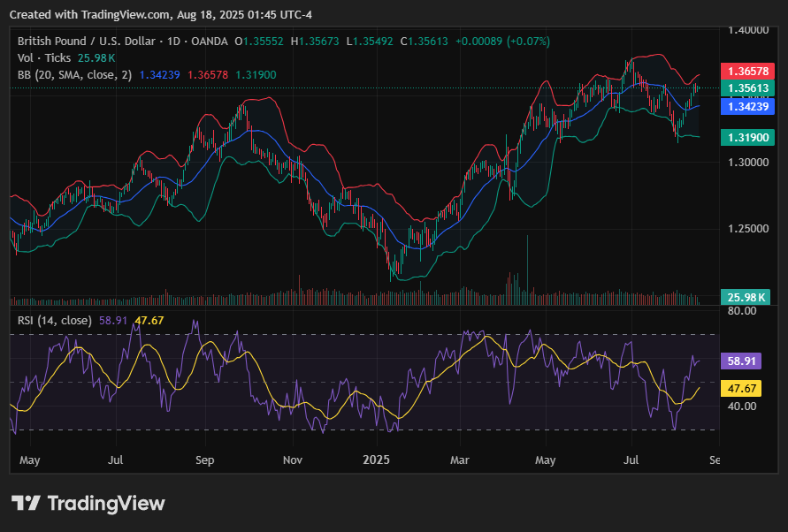Click the Sep time axis label
This screenshot has height=532, width=788.
point(204,460)
